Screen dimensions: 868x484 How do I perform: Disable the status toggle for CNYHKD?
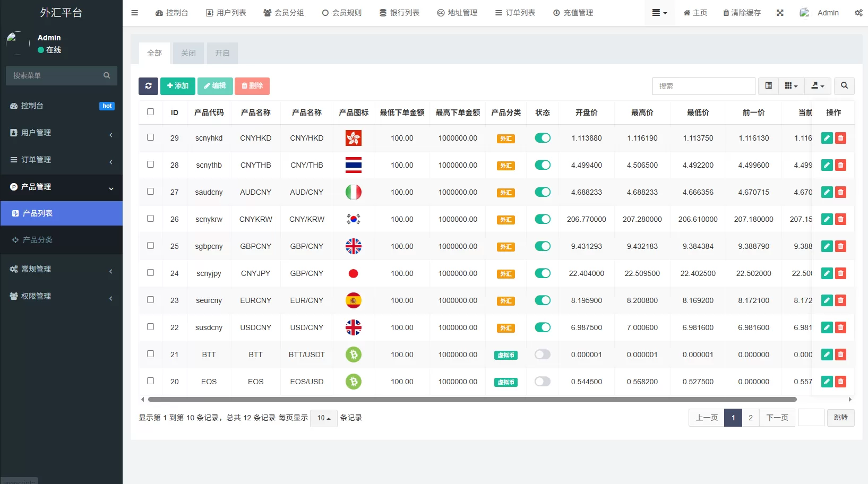(542, 137)
